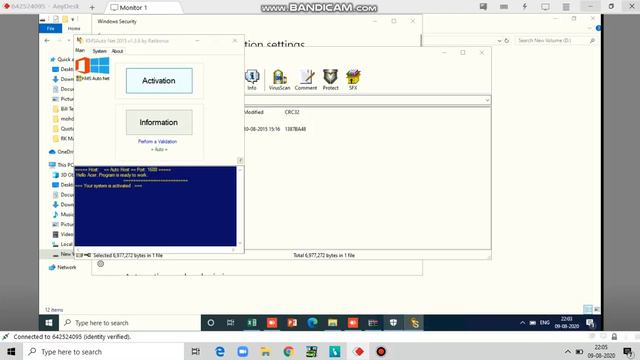
Task: Open Edge in the remote taskbar
Action: 313,323
